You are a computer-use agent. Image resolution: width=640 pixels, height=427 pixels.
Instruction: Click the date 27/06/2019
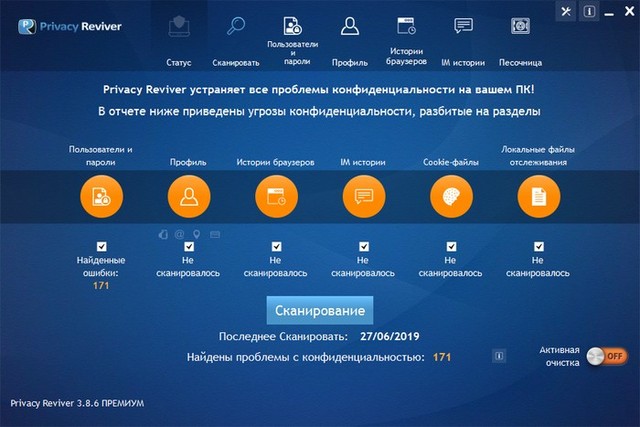coord(390,336)
